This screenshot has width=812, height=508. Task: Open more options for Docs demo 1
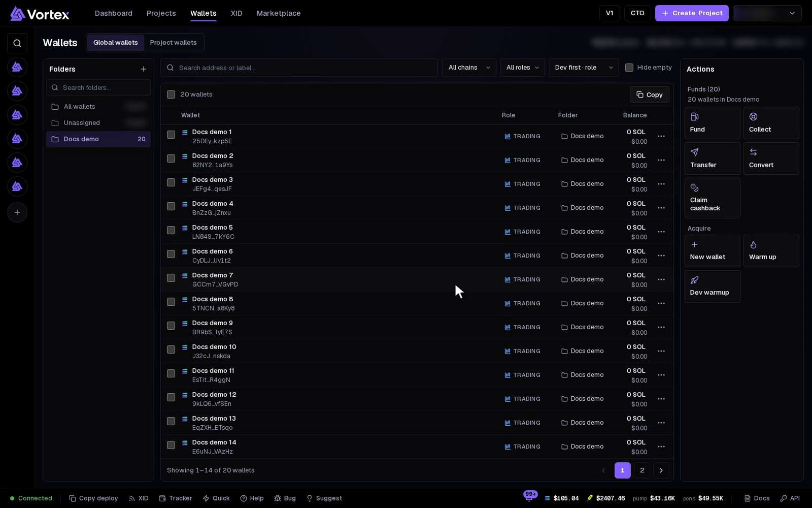point(661,136)
